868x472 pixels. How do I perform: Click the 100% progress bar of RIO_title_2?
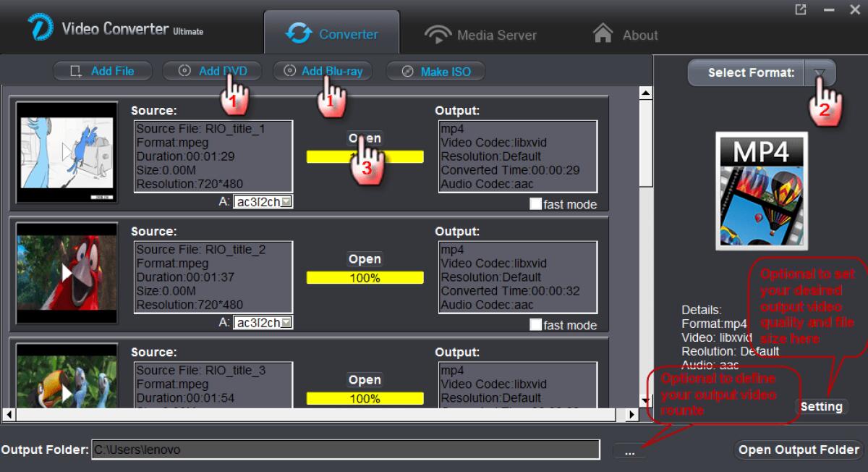point(365,277)
